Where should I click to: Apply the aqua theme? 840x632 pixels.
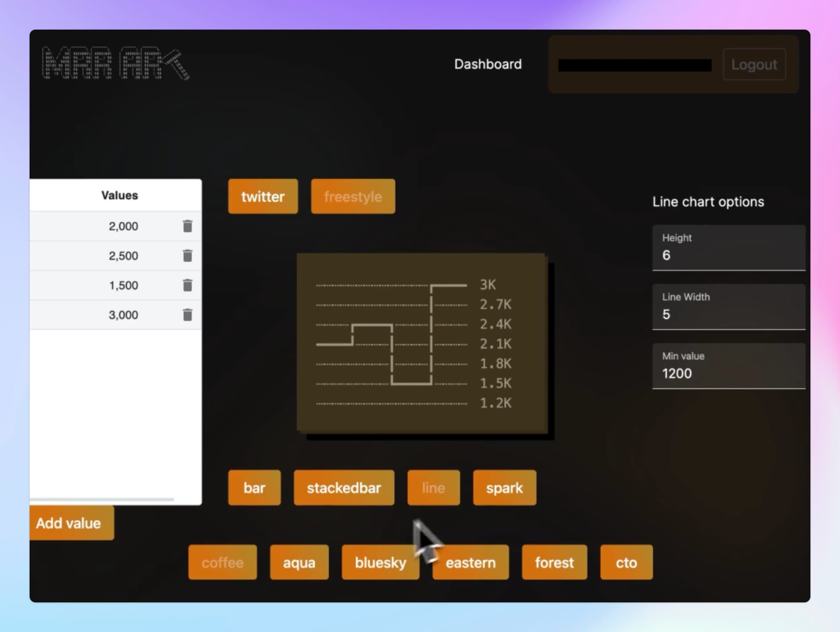click(x=299, y=562)
